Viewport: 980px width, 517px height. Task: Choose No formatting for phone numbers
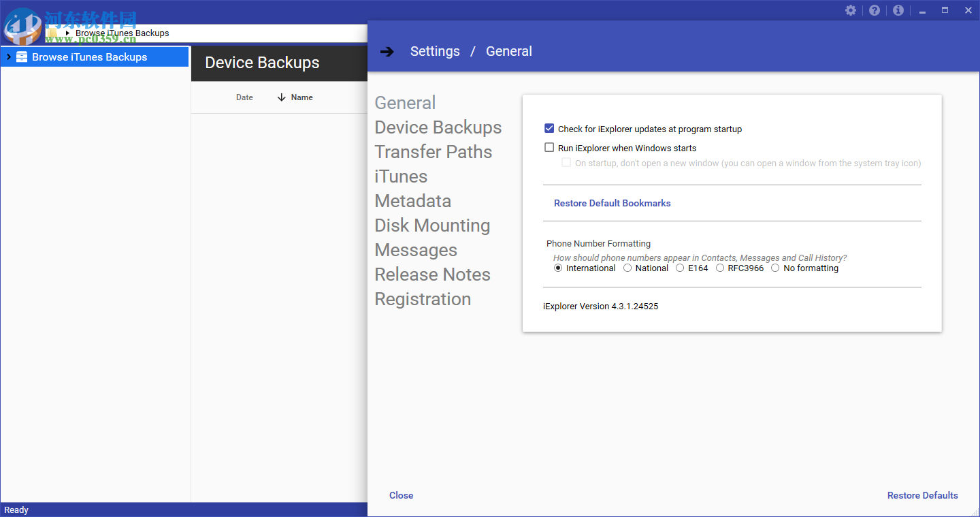[x=775, y=268]
